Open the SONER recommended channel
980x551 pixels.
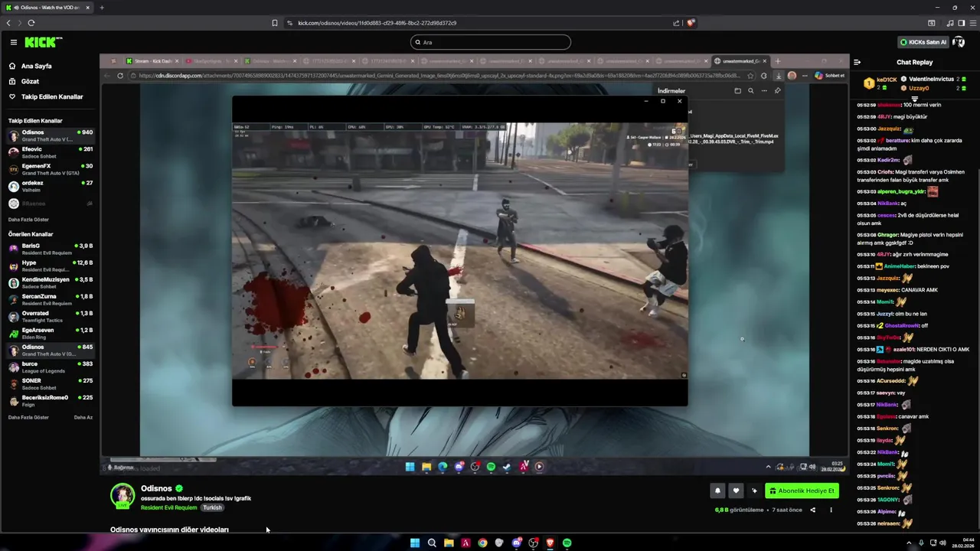pyautogui.click(x=51, y=383)
